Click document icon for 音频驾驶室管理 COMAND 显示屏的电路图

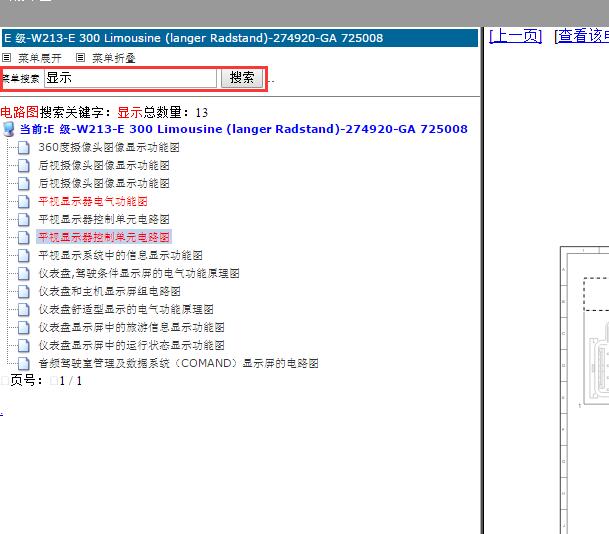pos(24,364)
